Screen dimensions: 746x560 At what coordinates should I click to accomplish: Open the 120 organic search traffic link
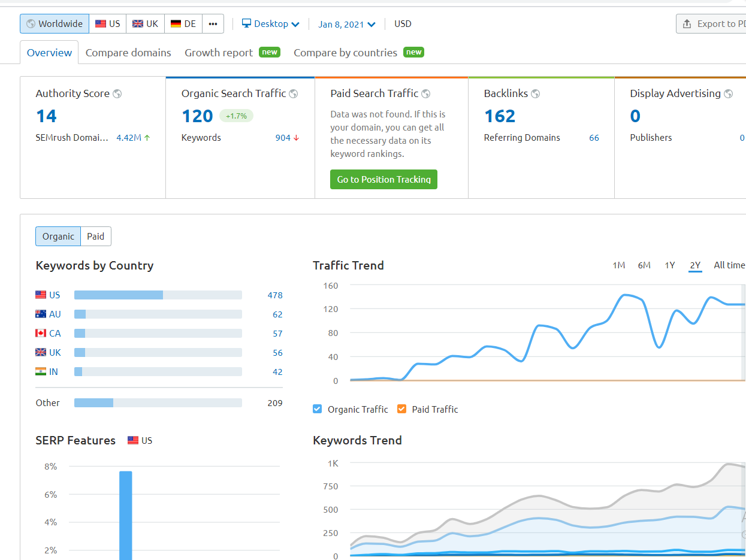pos(197,116)
